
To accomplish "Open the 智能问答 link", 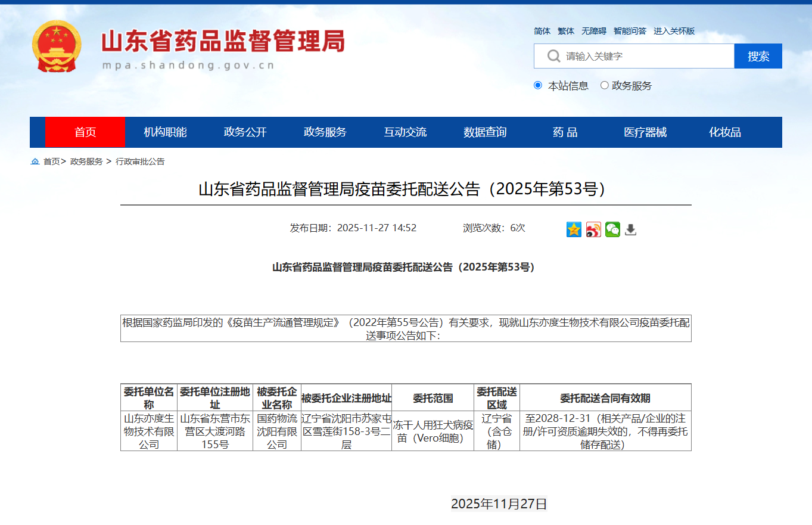I will tap(630, 31).
